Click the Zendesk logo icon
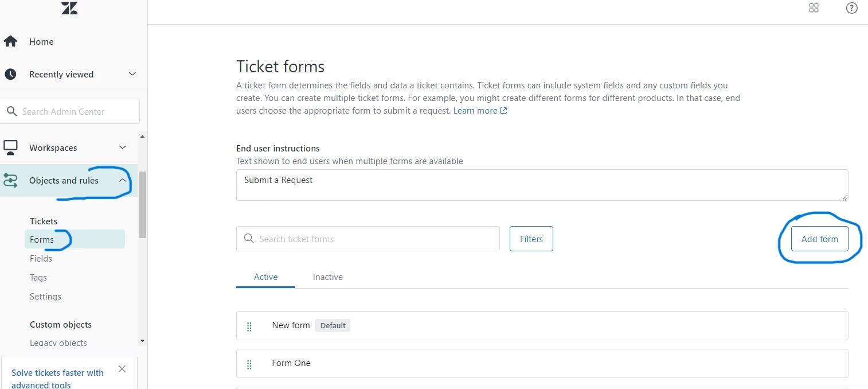 69,8
